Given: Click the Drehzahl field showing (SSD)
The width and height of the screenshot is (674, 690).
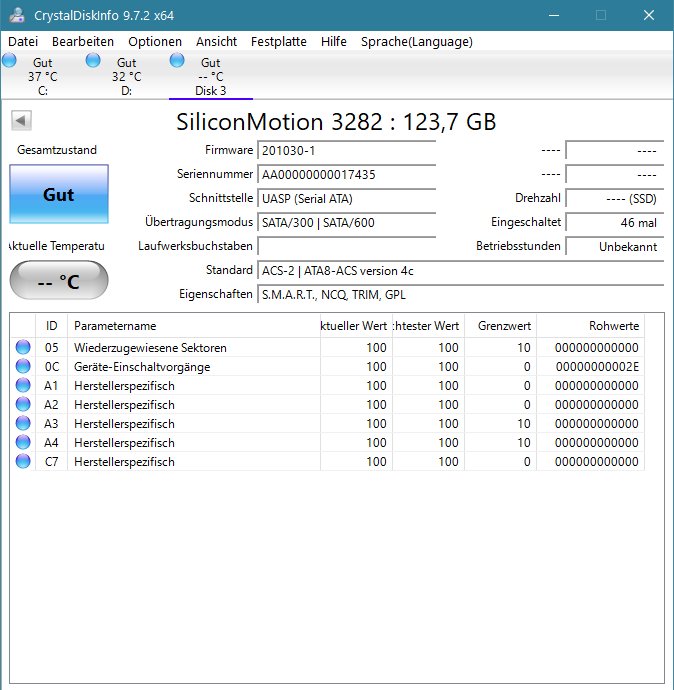Looking at the screenshot, I should click(615, 198).
